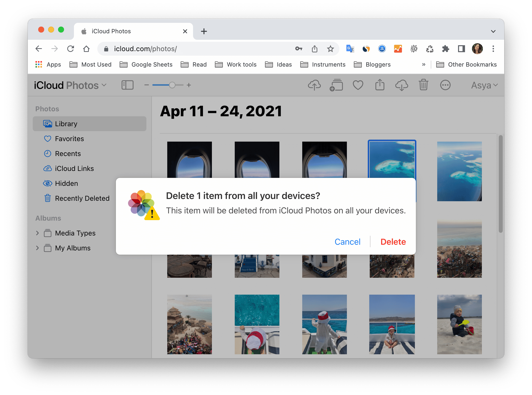Click the Cancel button in dialog
Screen dimensions: 532x395
347,241
